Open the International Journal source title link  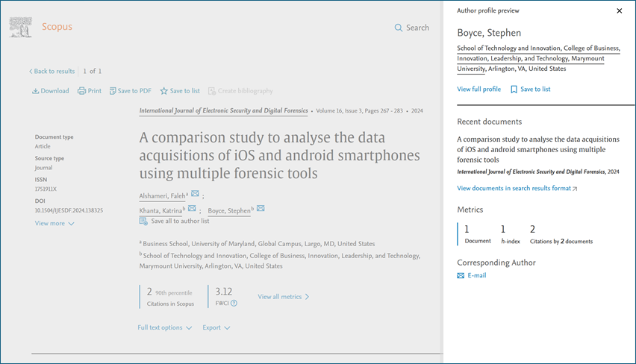(x=223, y=110)
